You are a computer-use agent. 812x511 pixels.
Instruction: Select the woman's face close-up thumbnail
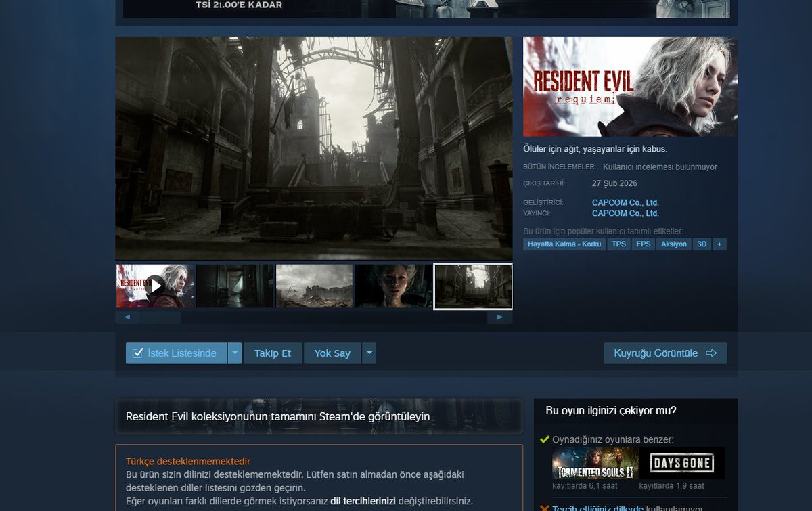pos(393,286)
